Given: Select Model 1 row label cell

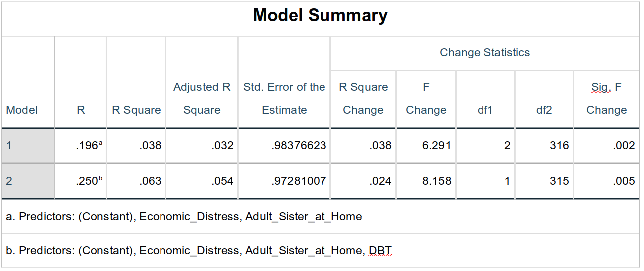Looking at the screenshot, I should pyautogui.click(x=28, y=146).
